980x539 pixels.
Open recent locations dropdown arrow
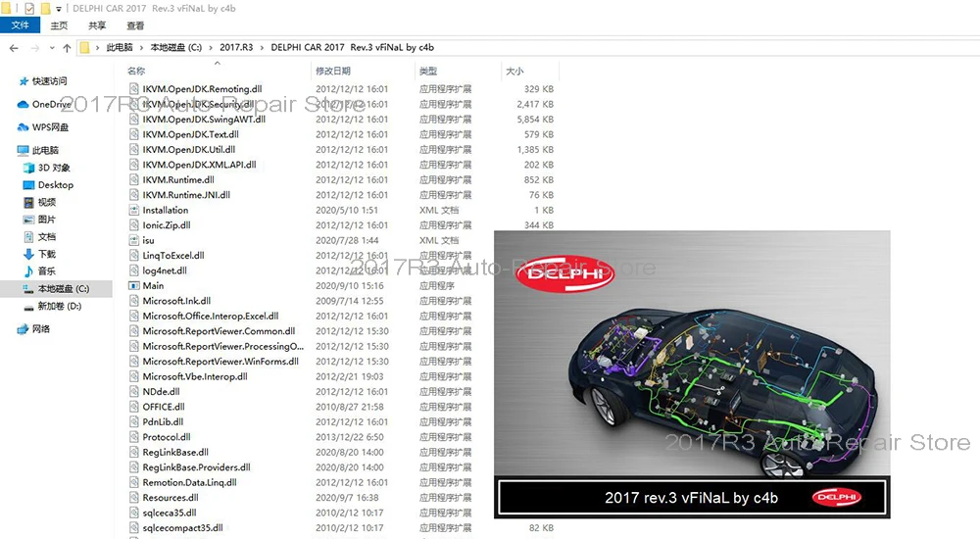52,47
